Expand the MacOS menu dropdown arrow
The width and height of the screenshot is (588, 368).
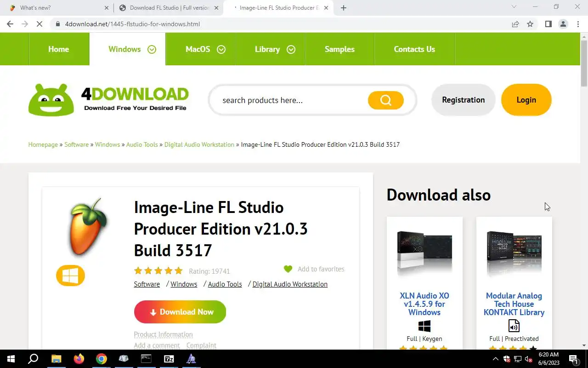tap(221, 49)
